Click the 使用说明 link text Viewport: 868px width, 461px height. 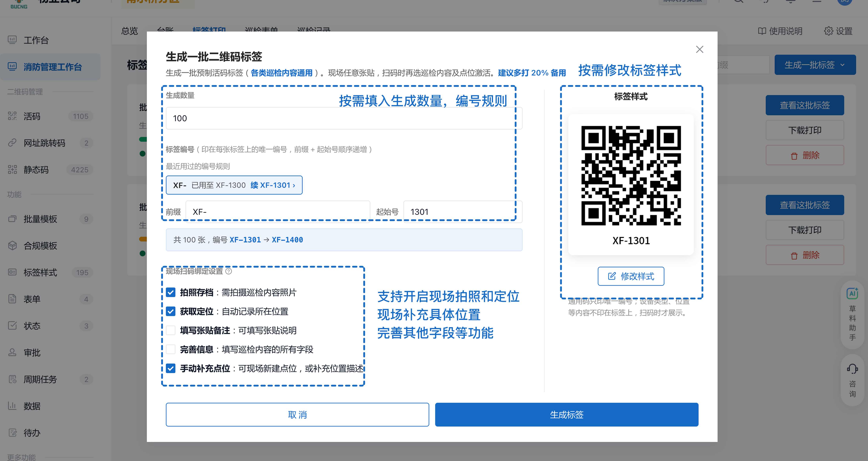tap(786, 31)
